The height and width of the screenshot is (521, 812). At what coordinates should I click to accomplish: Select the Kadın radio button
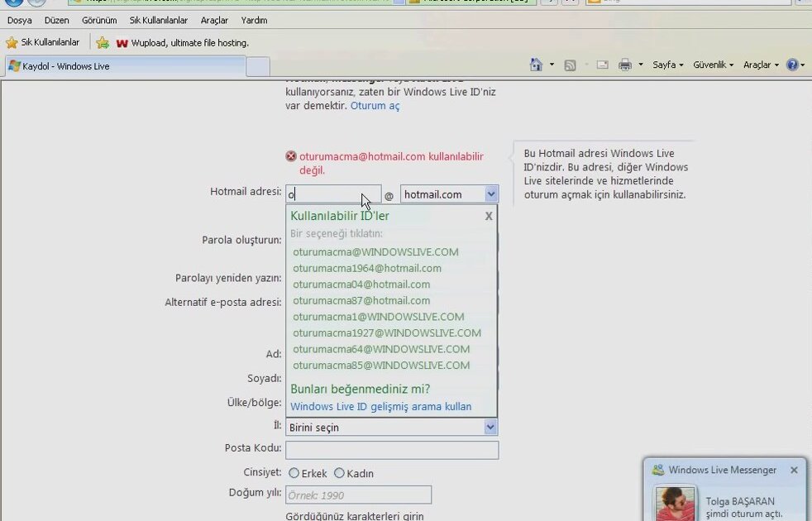[x=339, y=473]
